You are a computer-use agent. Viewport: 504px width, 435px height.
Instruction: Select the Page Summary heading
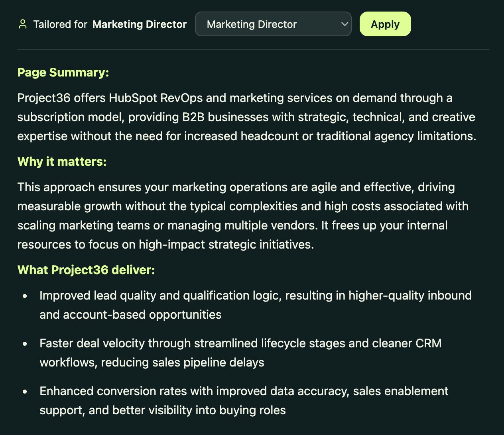pyautogui.click(x=63, y=72)
